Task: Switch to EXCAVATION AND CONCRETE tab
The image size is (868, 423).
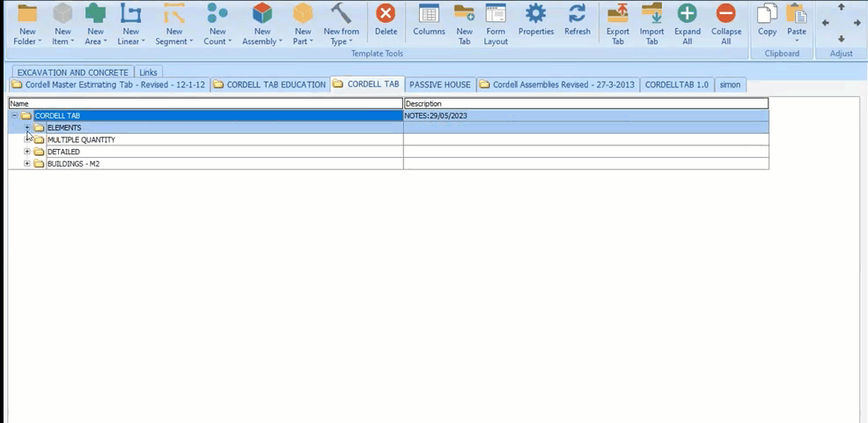Action: click(x=72, y=72)
